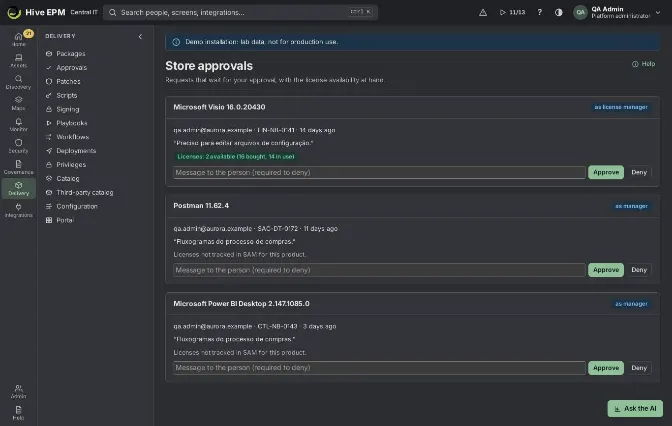Open the Maps rail icon
This screenshot has height=426, width=672.
pyautogui.click(x=18, y=103)
